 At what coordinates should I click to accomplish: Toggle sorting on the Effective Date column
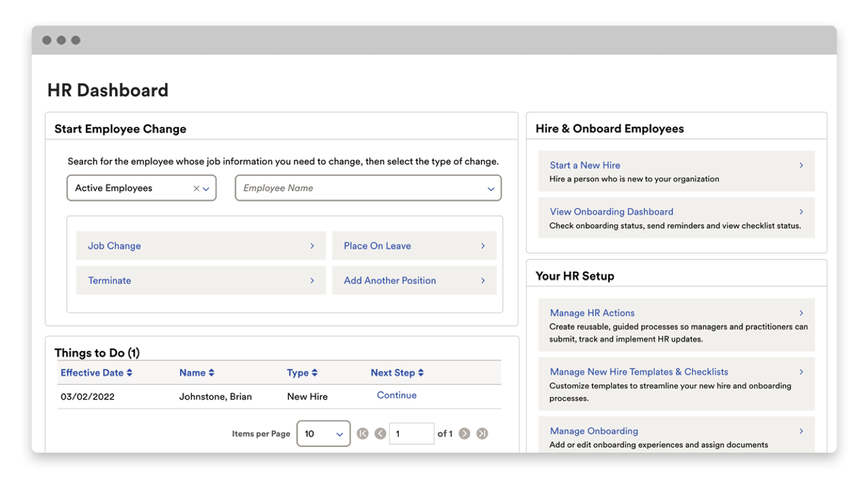click(97, 372)
